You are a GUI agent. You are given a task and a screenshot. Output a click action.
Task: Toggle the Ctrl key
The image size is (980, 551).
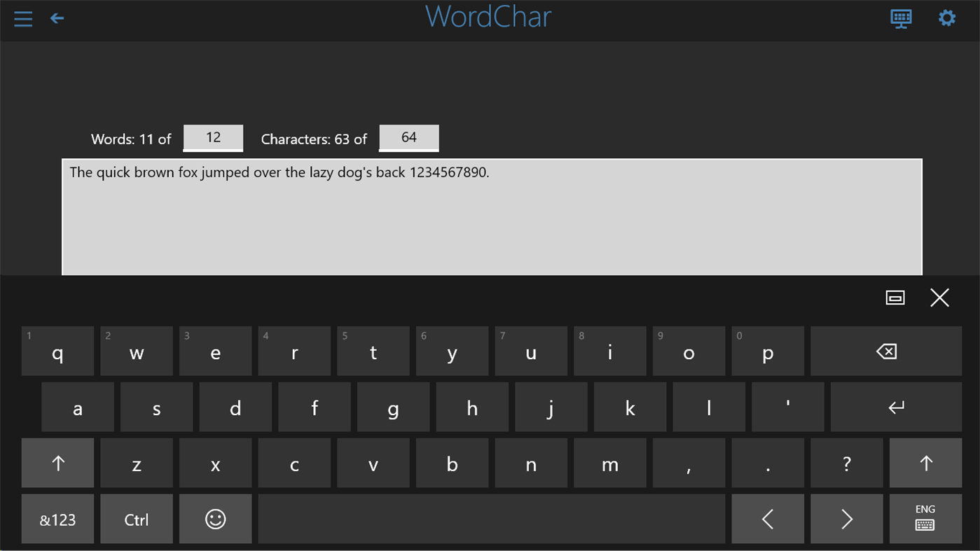136,519
